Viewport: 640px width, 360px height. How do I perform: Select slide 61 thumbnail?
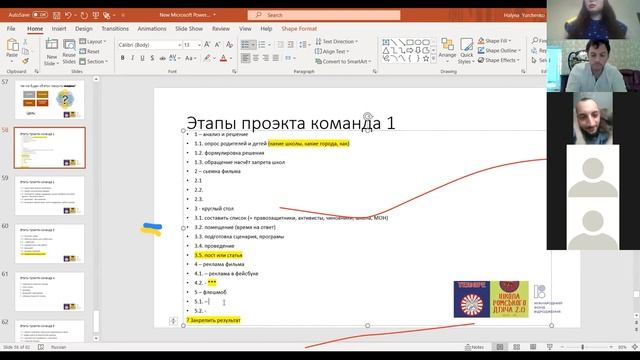(50, 292)
